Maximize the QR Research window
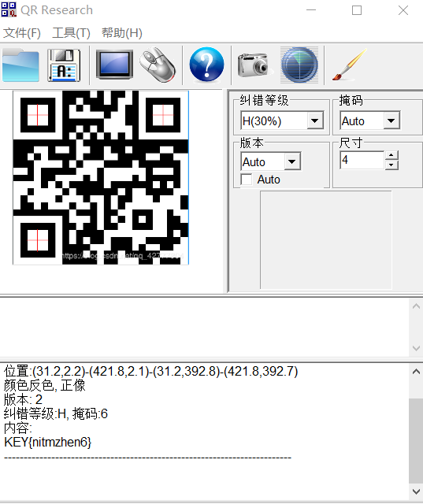 pos(357,10)
